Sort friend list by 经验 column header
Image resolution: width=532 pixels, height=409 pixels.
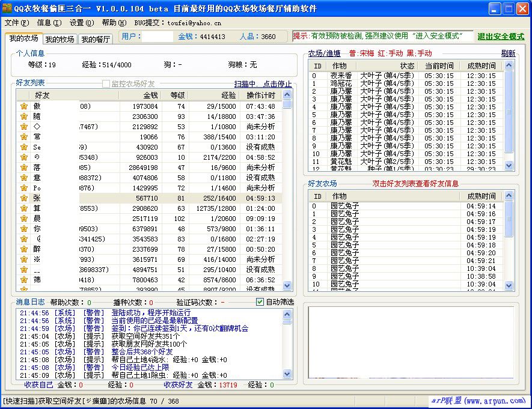click(x=215, y=95)
